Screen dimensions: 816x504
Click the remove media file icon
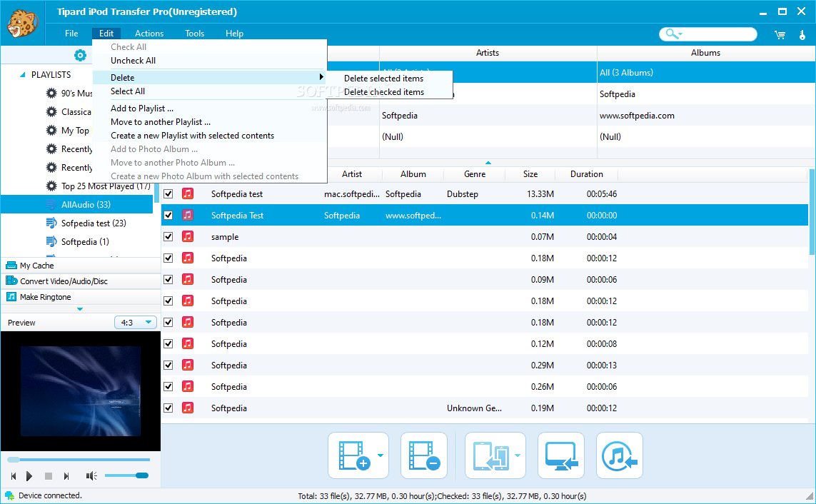click(x=424, y=455)
